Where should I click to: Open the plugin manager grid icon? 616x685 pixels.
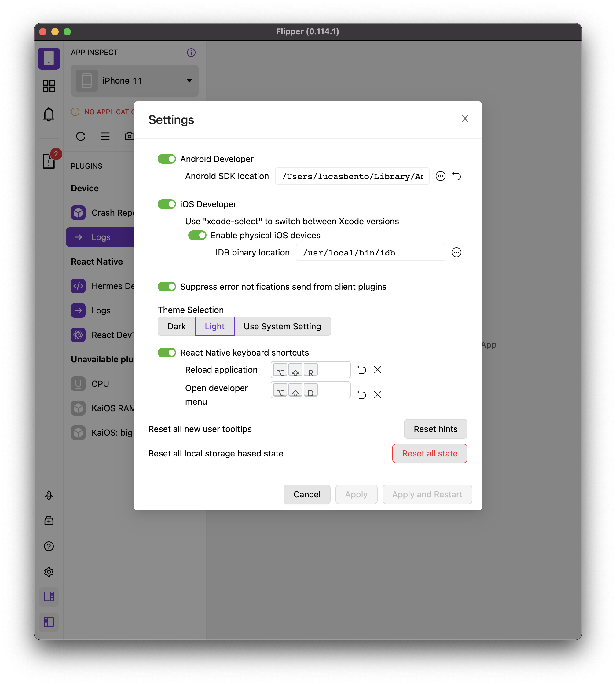click(49, 86)
